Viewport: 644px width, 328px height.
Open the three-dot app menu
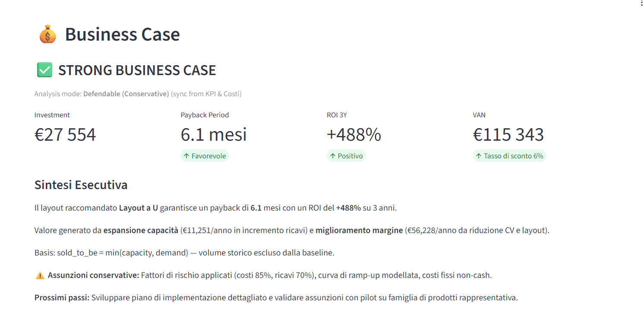[x=641, y=3]
